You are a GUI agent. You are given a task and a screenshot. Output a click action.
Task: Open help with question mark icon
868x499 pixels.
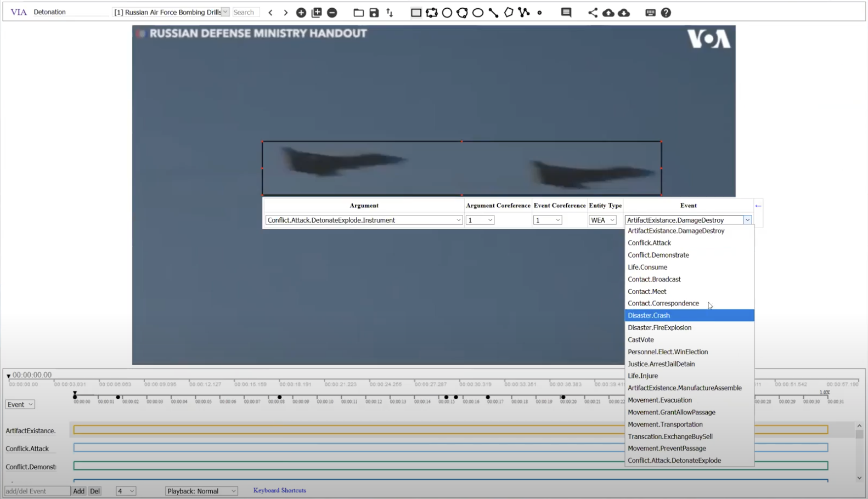[x=666, y=13]
